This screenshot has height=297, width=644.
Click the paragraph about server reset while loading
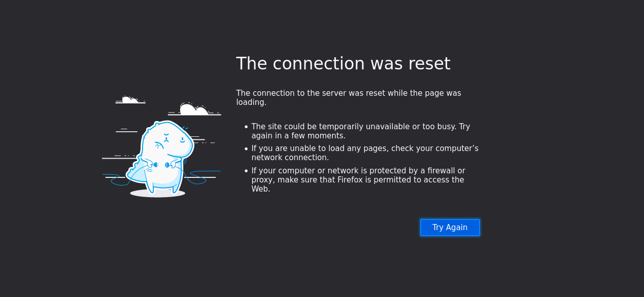[349, 98]
